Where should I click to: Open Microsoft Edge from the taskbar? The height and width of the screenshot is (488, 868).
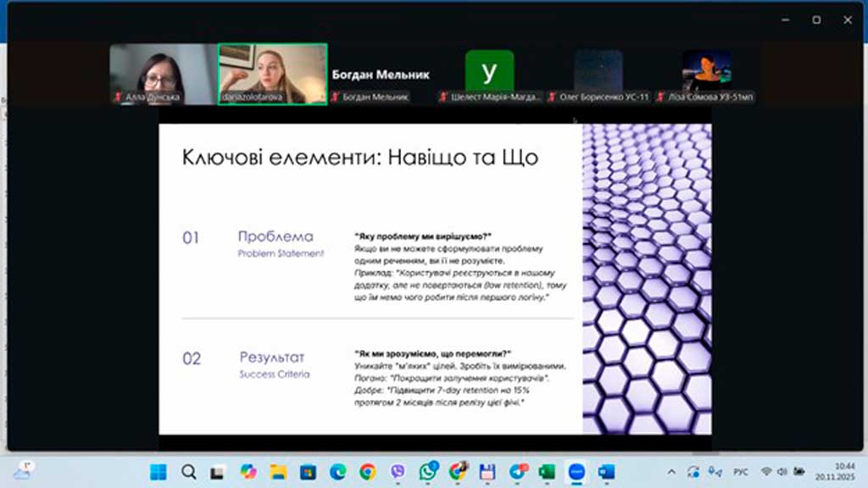[x=337, y=471]
